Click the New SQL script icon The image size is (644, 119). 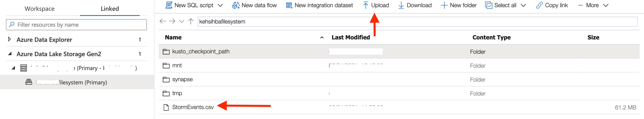[x=169, y=5]
